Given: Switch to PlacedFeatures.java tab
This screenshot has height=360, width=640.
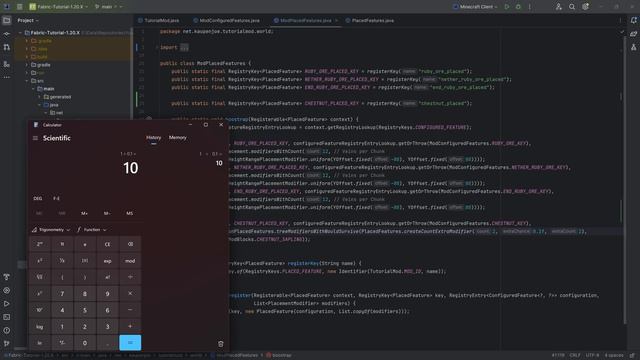Looking at the screenshot, I should (370, 20).
